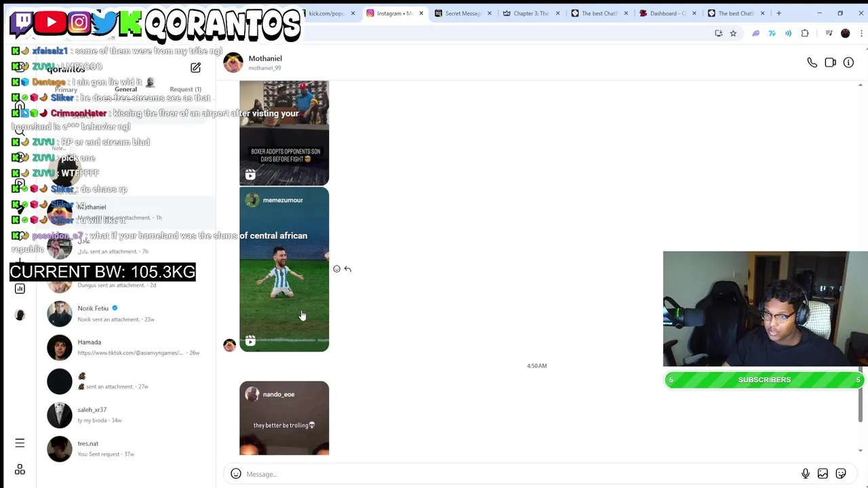
Task: Click Hamada's tiktok link preview text
Action: [130, 353]
